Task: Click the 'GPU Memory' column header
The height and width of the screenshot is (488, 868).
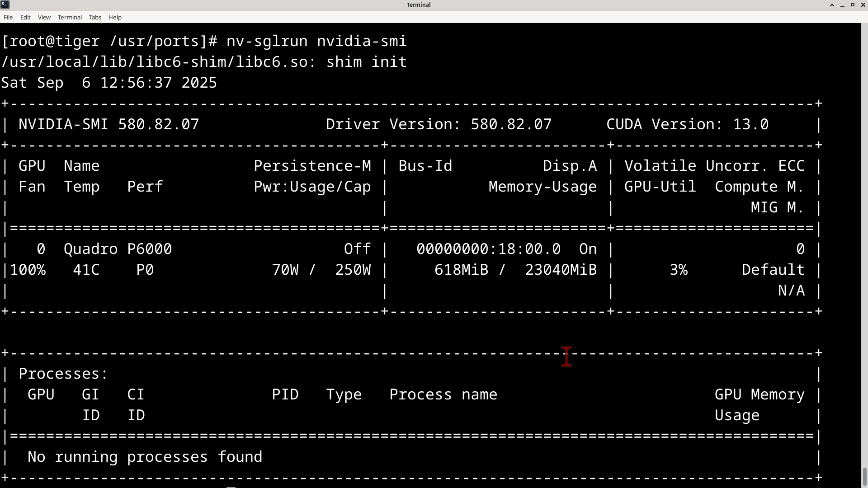Action: (x=759, y=394)
